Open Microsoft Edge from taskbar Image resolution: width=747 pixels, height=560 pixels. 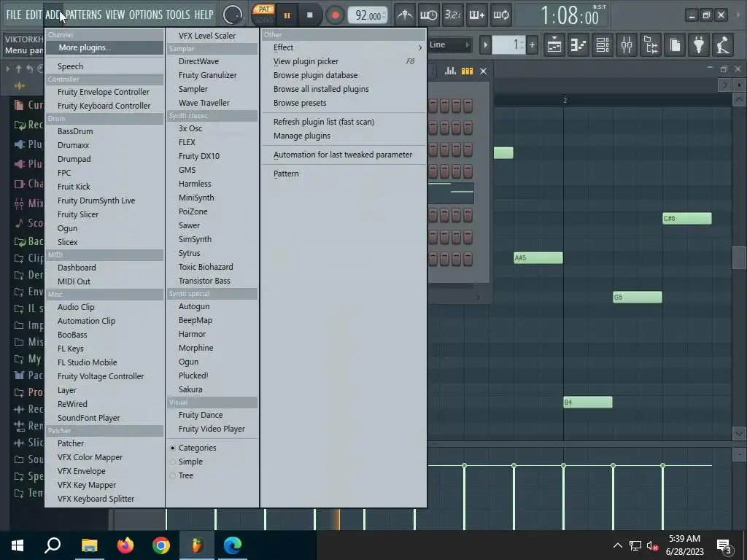pyautogui.click(x=233, y=545)
